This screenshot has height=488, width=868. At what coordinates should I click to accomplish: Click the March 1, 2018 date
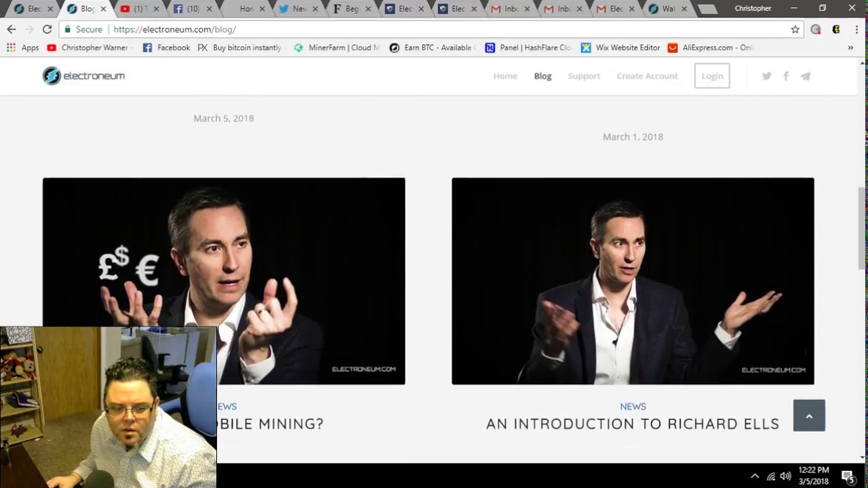(633, 137)
